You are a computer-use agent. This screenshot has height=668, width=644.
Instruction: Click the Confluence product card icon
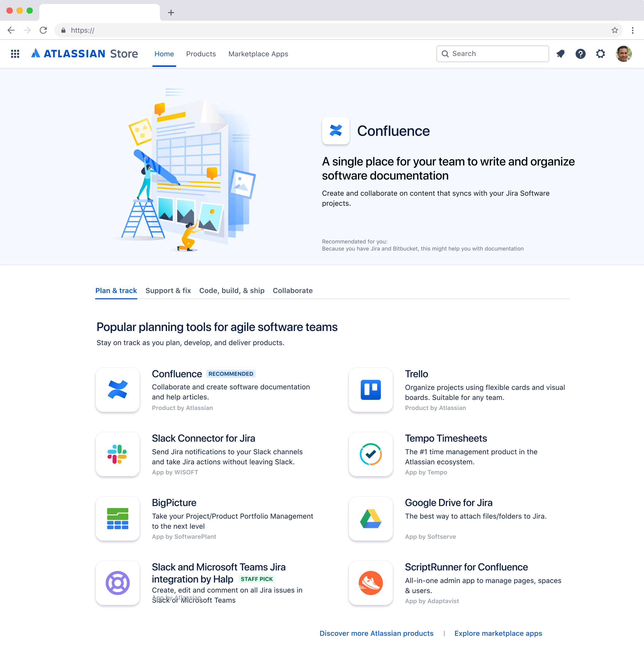coord(118,390)
